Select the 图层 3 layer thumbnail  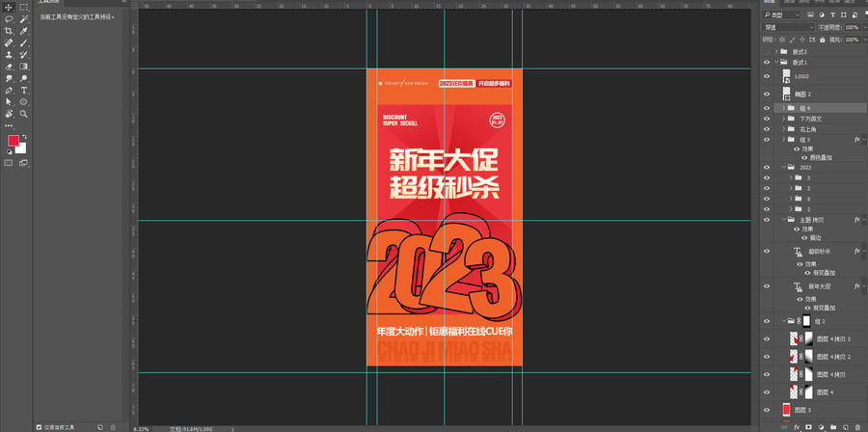(x=786, y=410)
